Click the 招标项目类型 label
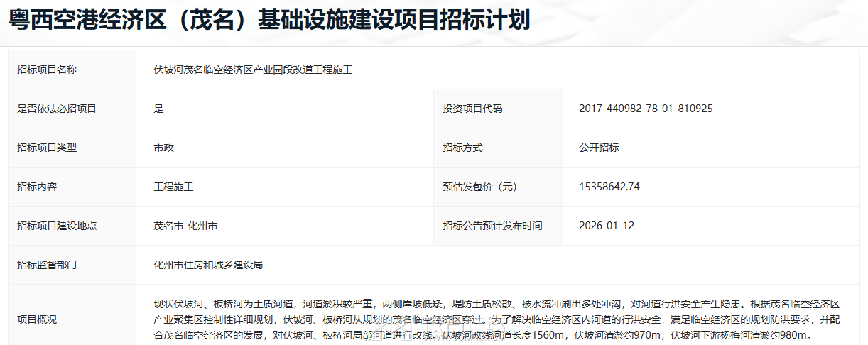The image size is (868, 345). click(x=47, y=148)
